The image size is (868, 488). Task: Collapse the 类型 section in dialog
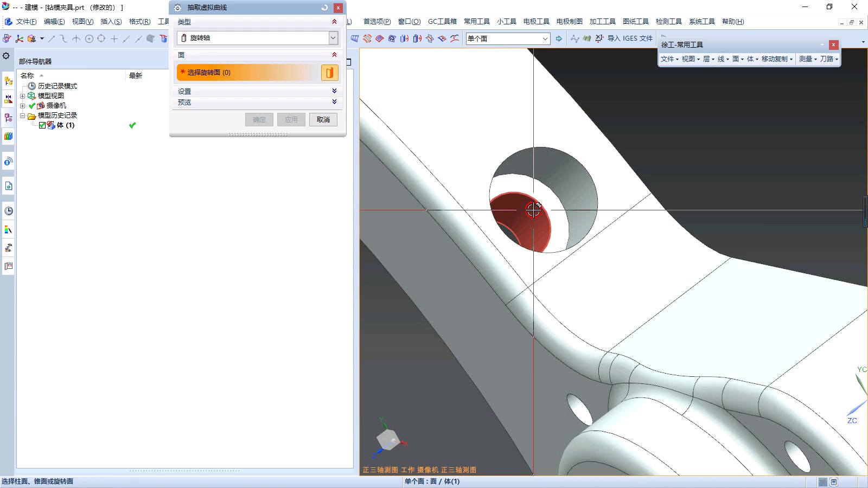click(x=334, y=22)
